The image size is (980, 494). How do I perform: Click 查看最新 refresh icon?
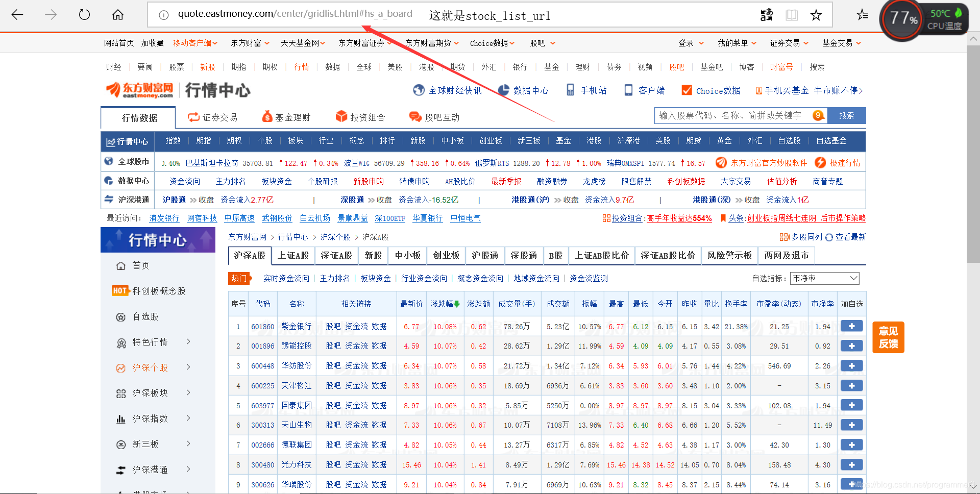click(829, 237)
